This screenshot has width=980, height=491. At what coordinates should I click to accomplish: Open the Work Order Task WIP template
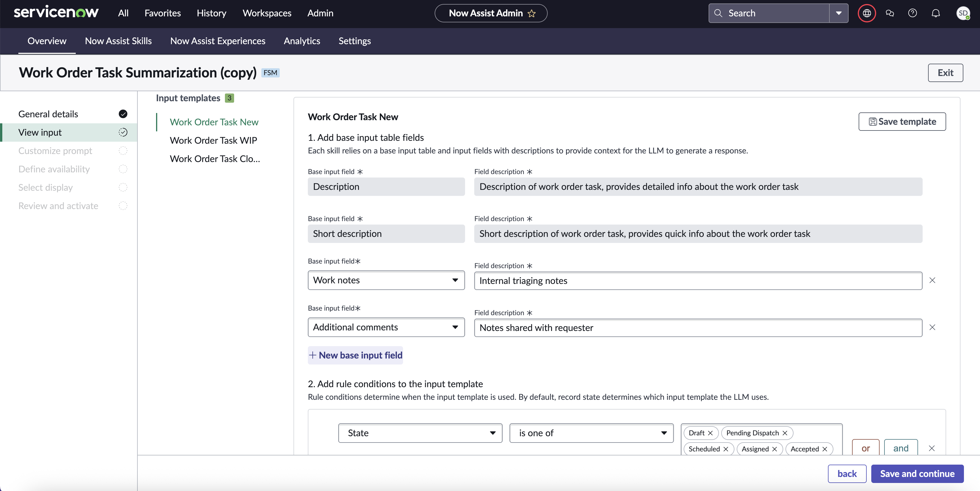pyautogui.click(x=213, y=140)
